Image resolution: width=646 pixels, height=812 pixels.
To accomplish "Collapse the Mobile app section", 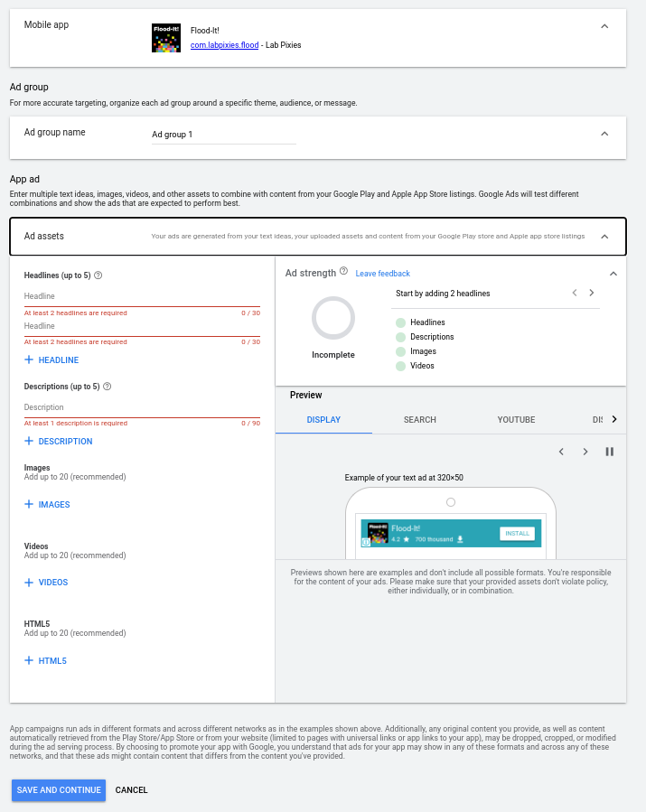I will [x=604, y=27].
